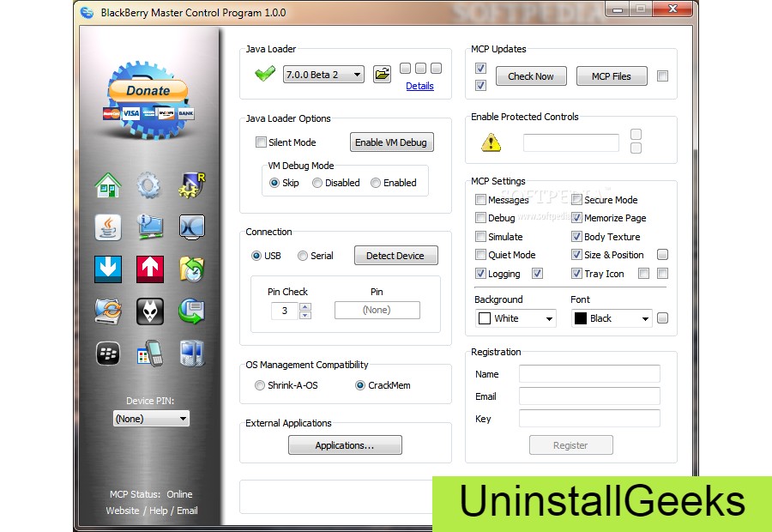Click the Pin input field
This screenshot has width=772, height=532.
377,311
